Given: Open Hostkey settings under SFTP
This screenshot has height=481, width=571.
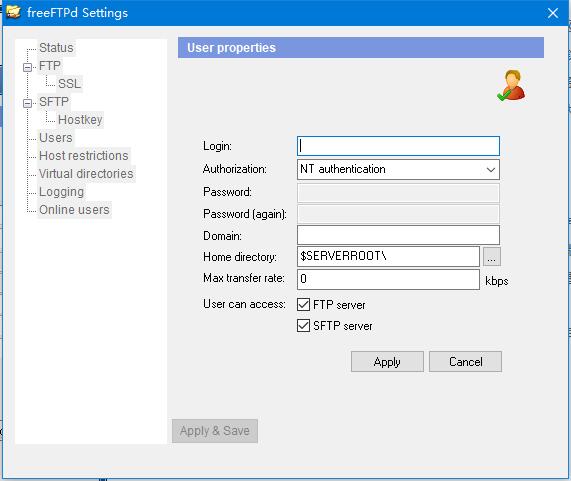Looking at the screenshot, I should [80, 119].
